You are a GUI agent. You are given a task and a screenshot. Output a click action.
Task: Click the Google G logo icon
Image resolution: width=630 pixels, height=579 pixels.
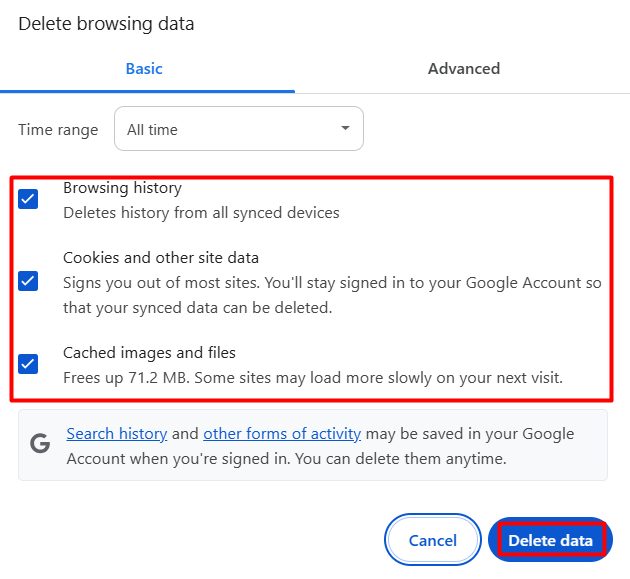pyautogui.click(x=40, y=444)
